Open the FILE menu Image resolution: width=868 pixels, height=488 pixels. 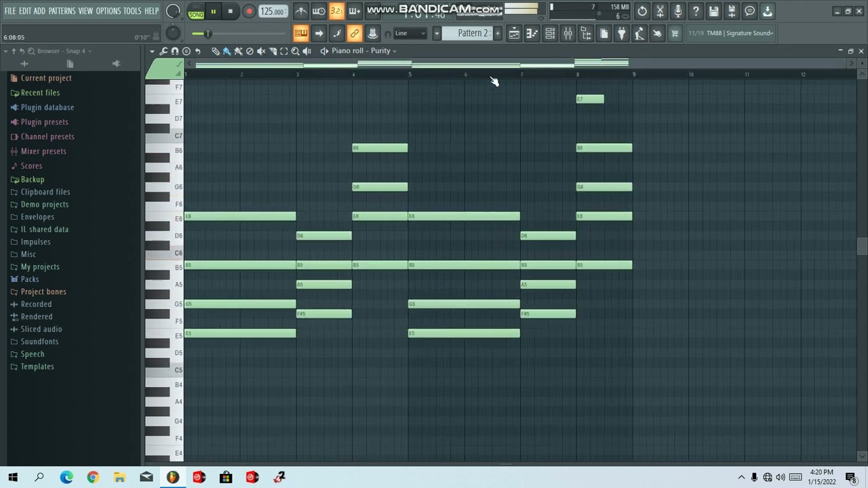click(x=10, y=11)
